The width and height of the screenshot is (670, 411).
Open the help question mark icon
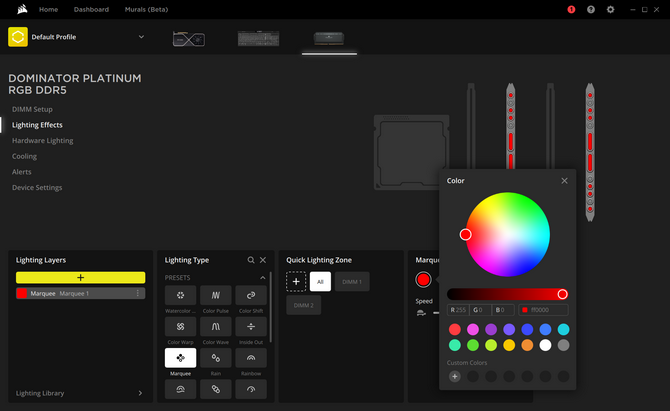click(x=591, y=9)
